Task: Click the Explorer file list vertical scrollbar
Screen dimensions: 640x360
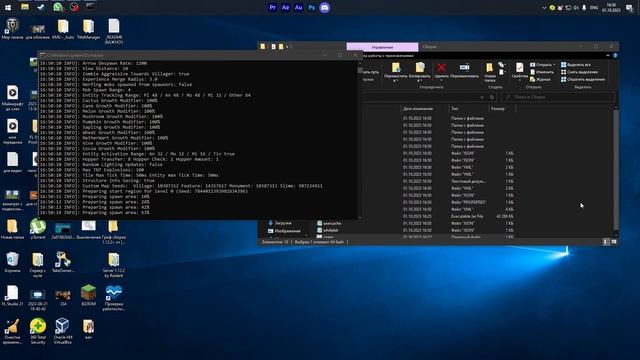Action: 616,171
